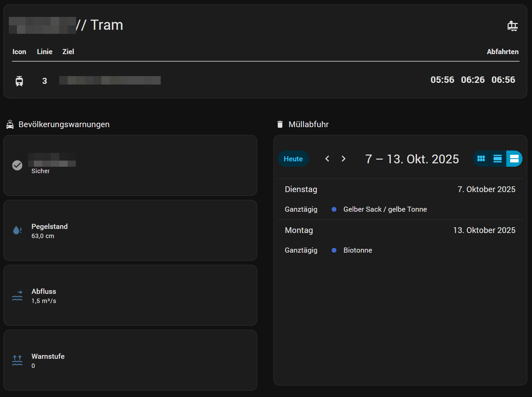Viewport: 532px width, 397px height.
Task: Advance to next calendar week
Action: click(343, 159)
